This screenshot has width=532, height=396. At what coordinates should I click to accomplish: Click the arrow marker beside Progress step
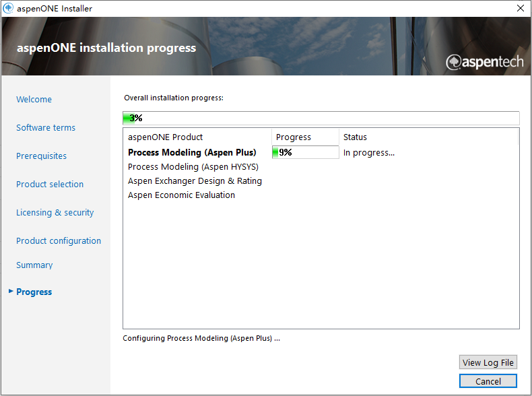(9, 292)
